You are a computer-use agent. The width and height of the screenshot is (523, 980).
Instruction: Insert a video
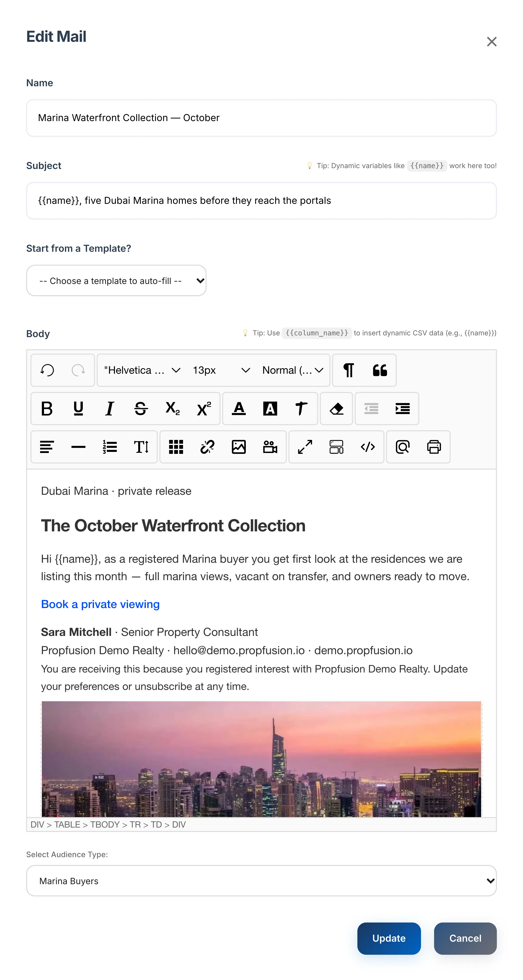pos(270,447)
